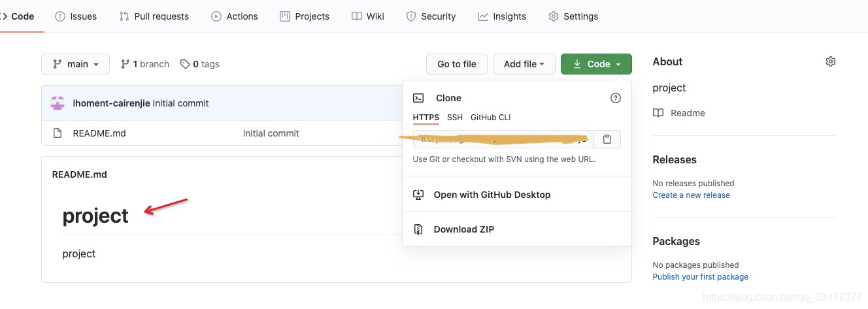868x309 pixels.
Task: Click the Settings tab gear icon
Action: click(x=554, y=16)
